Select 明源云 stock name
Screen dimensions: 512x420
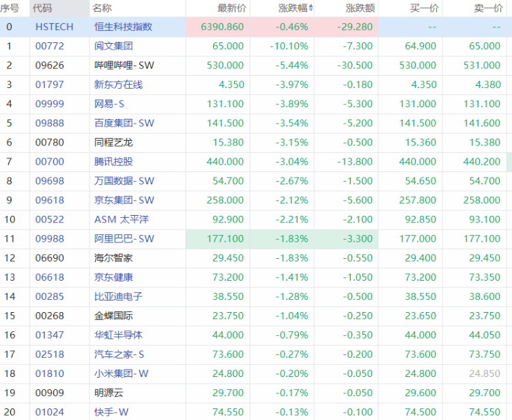pos(109,393)
